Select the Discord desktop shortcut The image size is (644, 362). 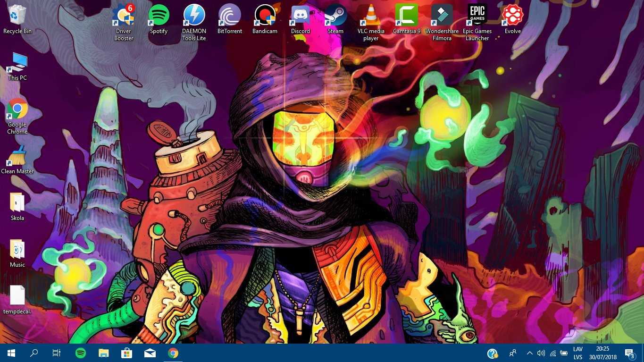click(x=301, y=19)
